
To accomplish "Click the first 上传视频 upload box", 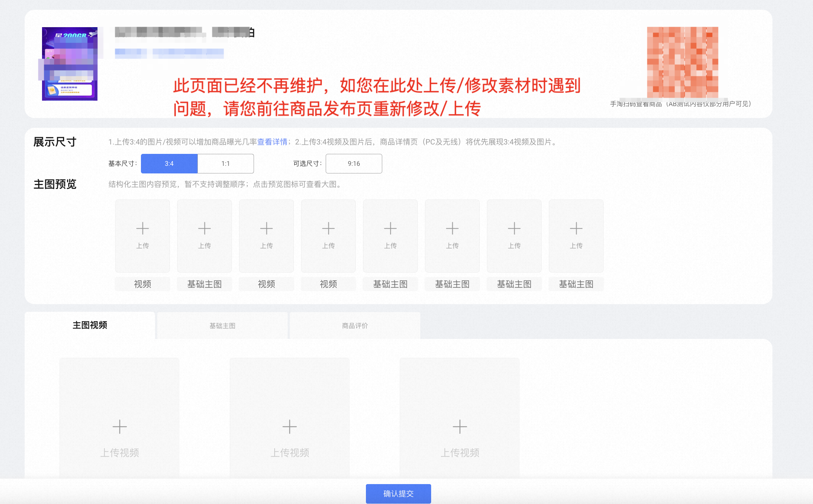I will click(120, 418).
